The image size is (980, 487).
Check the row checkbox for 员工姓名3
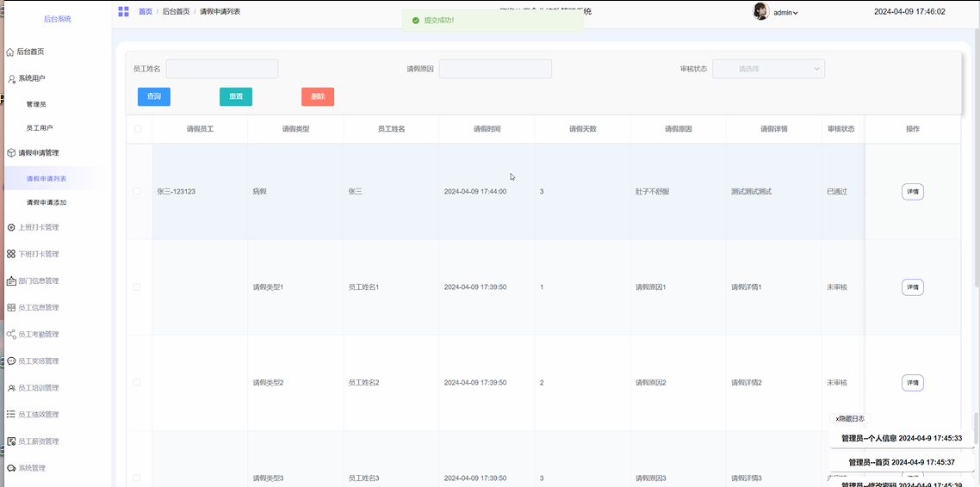[137, 478]
